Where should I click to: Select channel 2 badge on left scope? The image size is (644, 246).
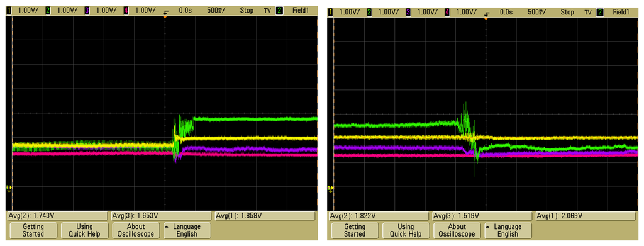tap(48, 11)
